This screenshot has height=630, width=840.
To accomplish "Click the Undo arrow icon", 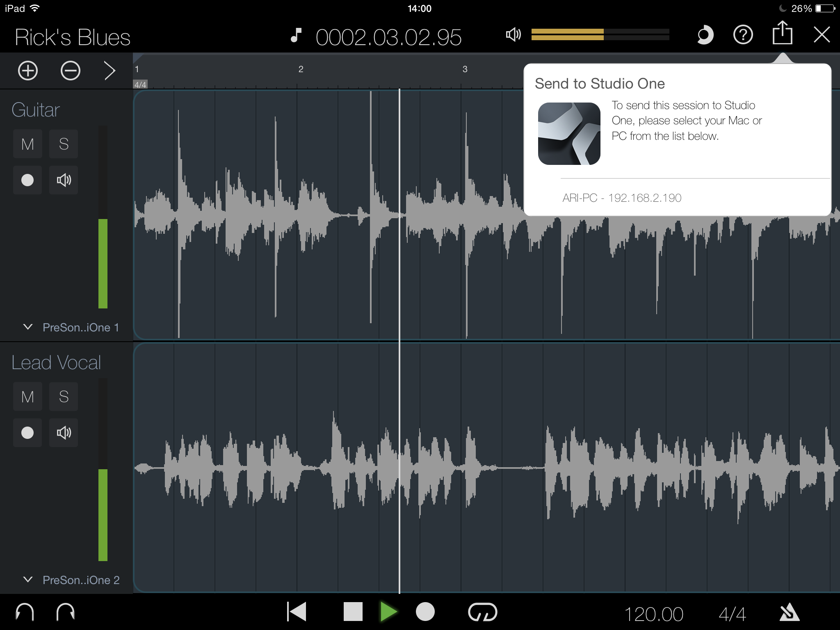I will 25,612.
